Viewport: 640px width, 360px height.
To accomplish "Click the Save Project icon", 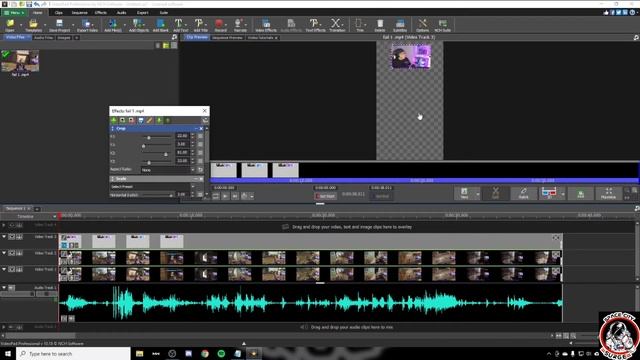I will coord(60,25).
